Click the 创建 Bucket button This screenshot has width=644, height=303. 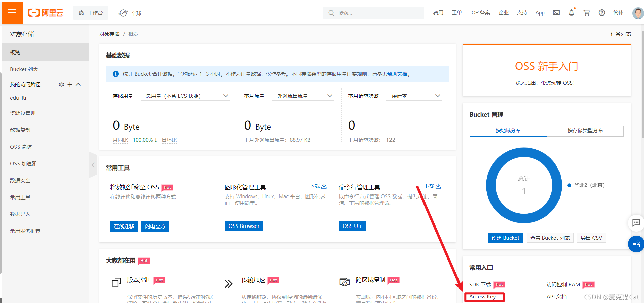click(505, 238)
